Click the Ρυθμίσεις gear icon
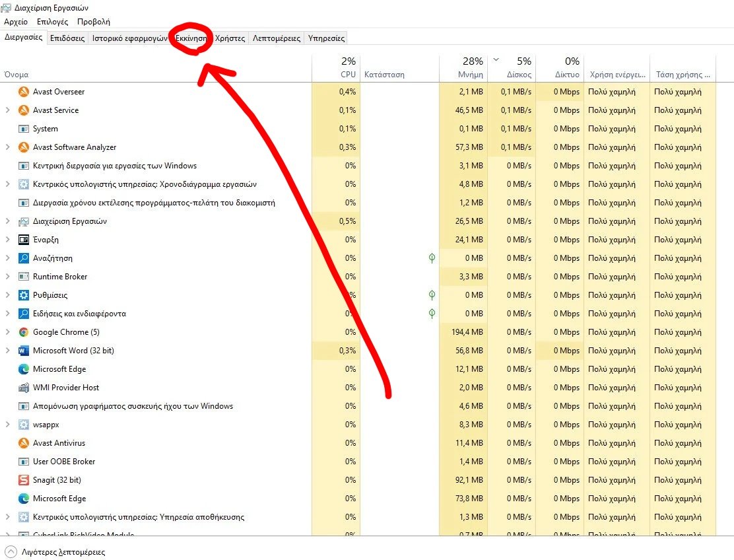Image resolution: width=734 pixels, height=560 pixels. [23, 295]
